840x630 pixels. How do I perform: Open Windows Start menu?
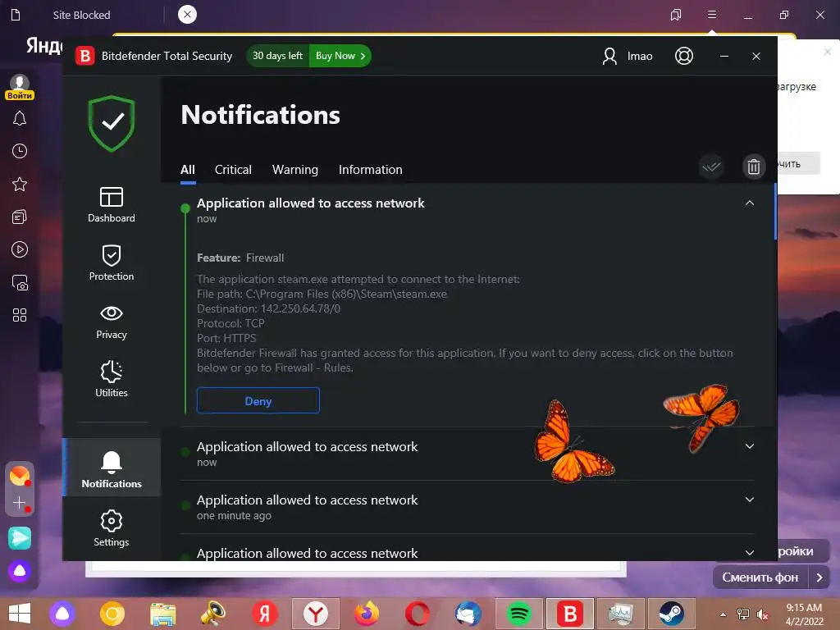point(20,614)
